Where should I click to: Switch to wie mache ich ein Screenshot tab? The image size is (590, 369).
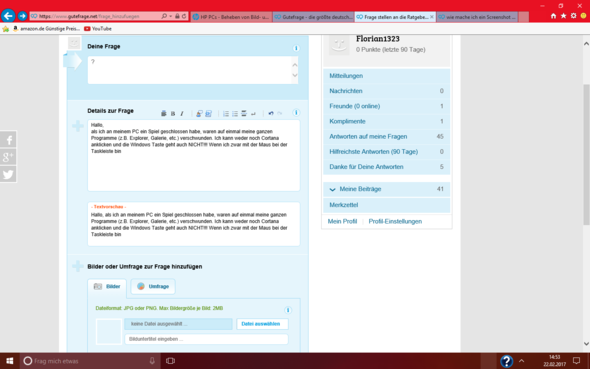[477, 17]
